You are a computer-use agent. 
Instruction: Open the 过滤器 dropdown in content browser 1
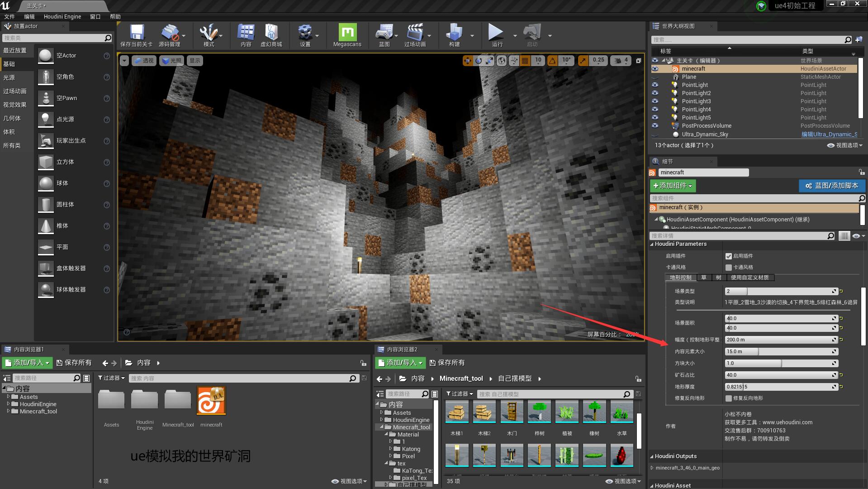point(111,378)
